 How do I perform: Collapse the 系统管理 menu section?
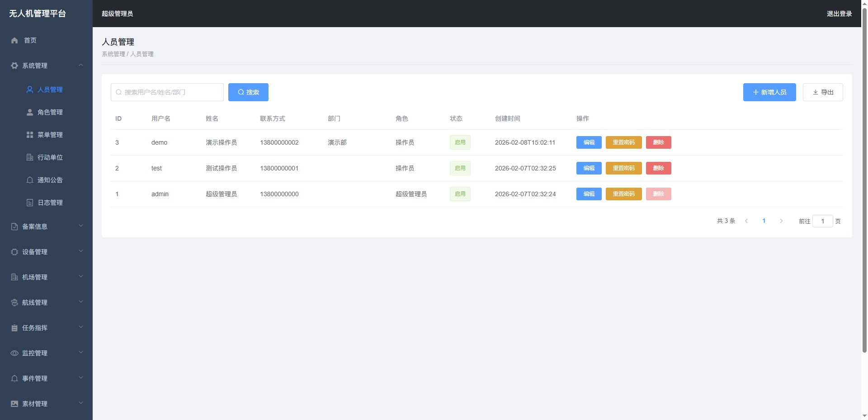click(x=81, y=66)
